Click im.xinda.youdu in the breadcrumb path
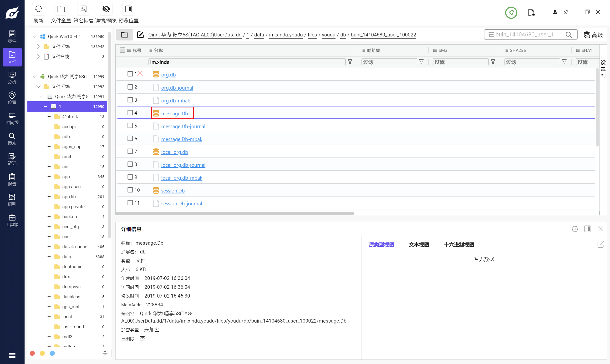610x364 pixels. tap(286, 35)
